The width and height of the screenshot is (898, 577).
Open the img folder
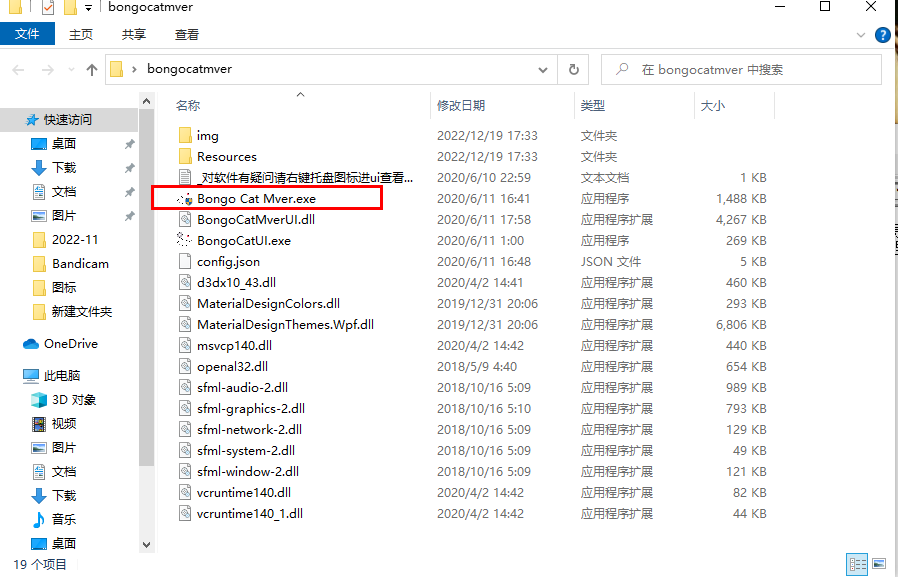[x=207, y=136]
